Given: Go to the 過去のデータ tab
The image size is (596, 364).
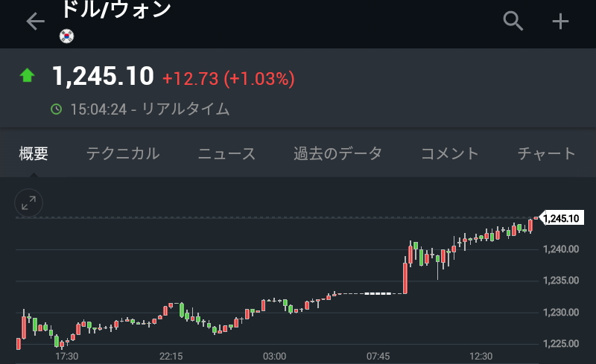Looking at the screenshot, I should (x=337, y=154).
